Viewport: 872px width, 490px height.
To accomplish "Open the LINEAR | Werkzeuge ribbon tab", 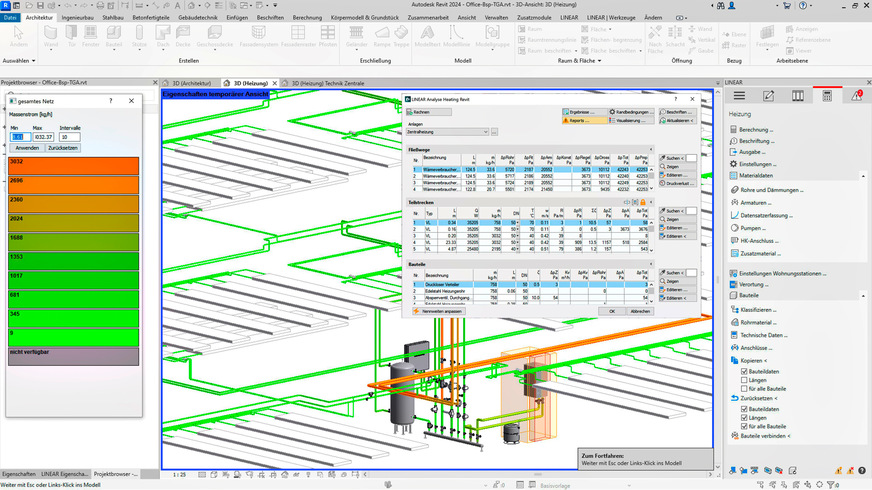I will click(x=611, y=18).
